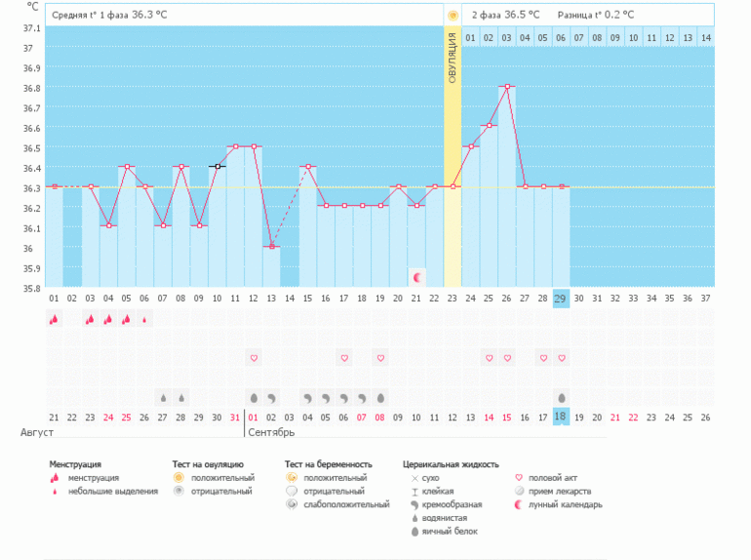Click the creamy fluid icon on September 04
Image resolution: width=751 pixels, height=560 pixels.
[x=307, y=398]
